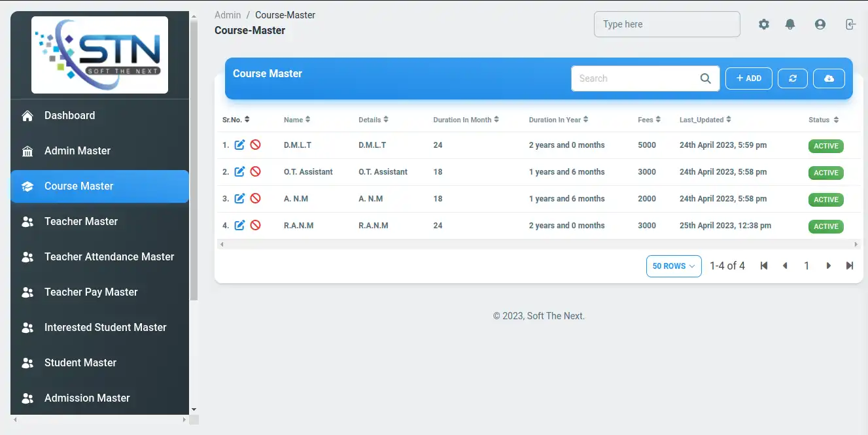Click the refresh button in Course Master header
The height and width of the screenshot is (435, 868).
(x=792, y=78)
